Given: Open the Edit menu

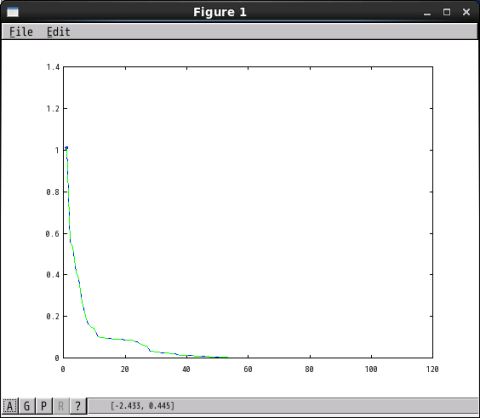Looking at the screenshot, I should (x=58, y=32).
